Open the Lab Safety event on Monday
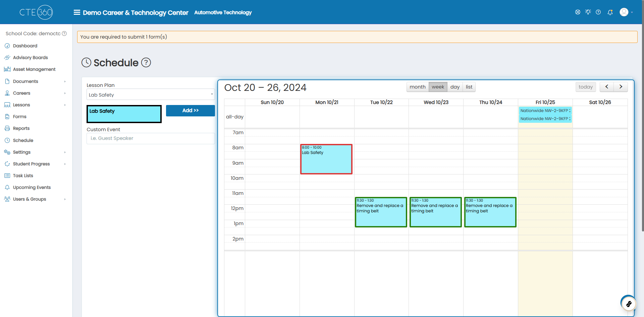 (326, 159)
